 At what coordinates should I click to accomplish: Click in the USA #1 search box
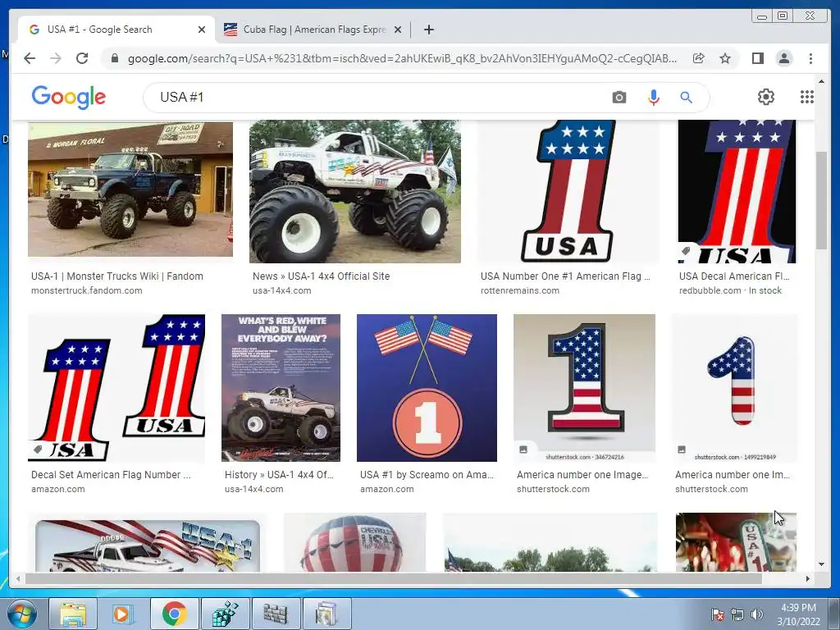point(375,98)
